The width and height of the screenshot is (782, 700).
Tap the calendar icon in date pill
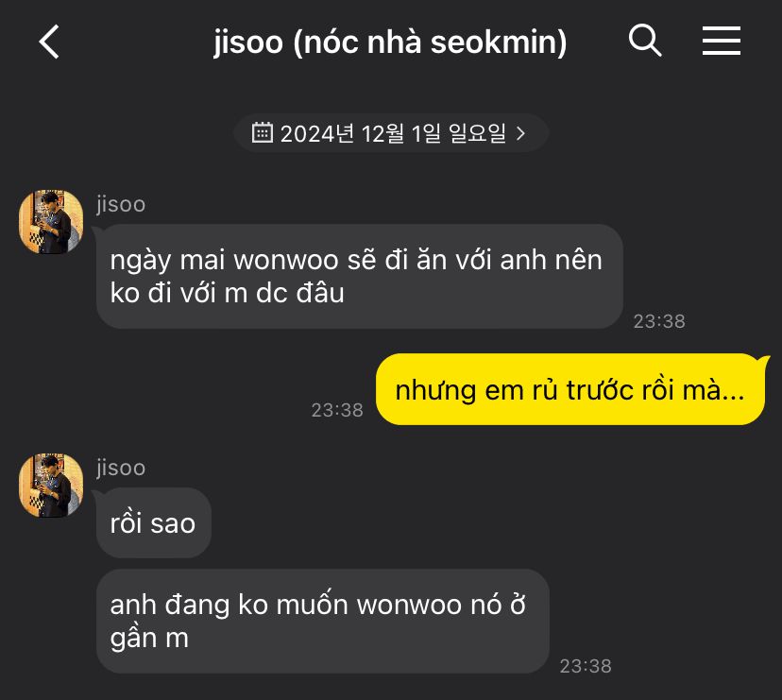click(262, 132)
